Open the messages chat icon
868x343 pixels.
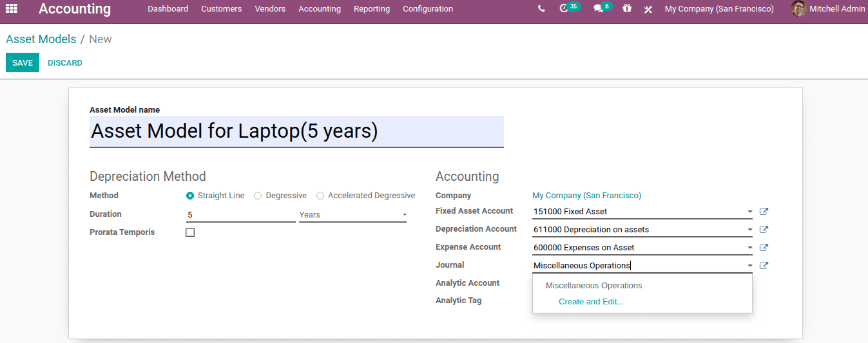pos(598,9)
